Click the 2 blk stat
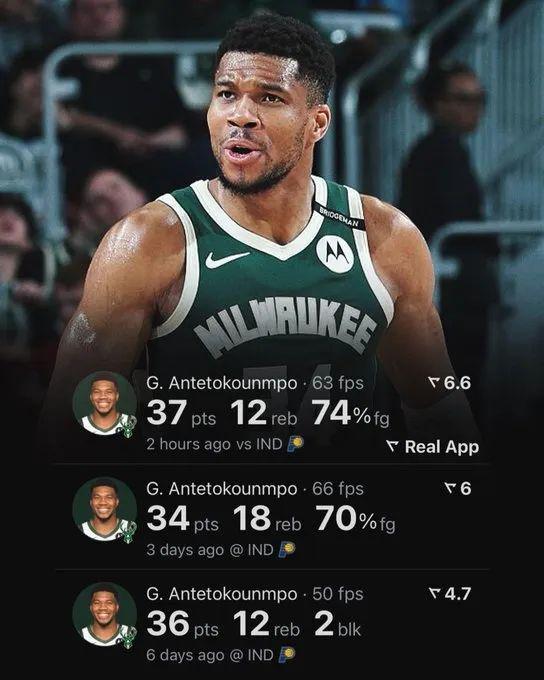544x680 pixels. pos(338,624)
